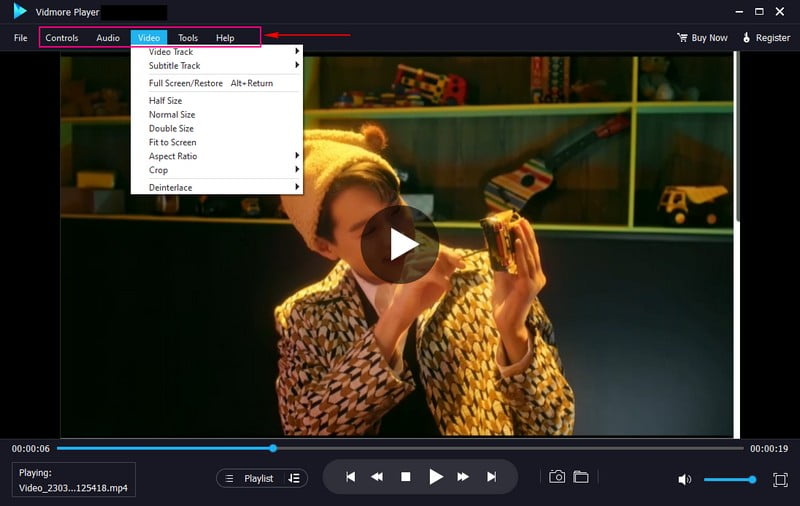Skip to next track button
The width and height of the screenshot is (800, 506).
(491, 478)
